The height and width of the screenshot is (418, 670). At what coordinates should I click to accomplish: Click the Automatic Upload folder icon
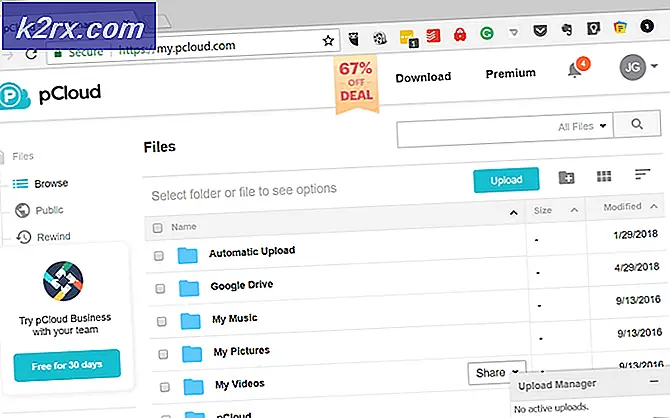tap(188, 256)
